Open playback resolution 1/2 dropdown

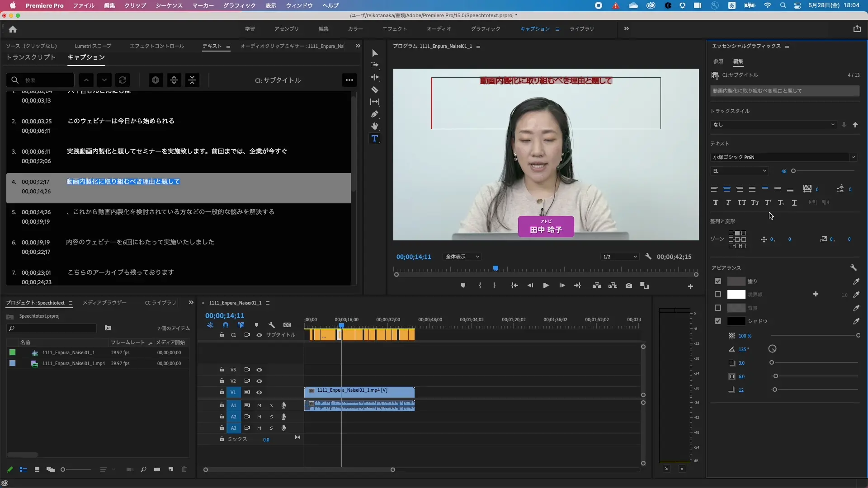[620, 257]
